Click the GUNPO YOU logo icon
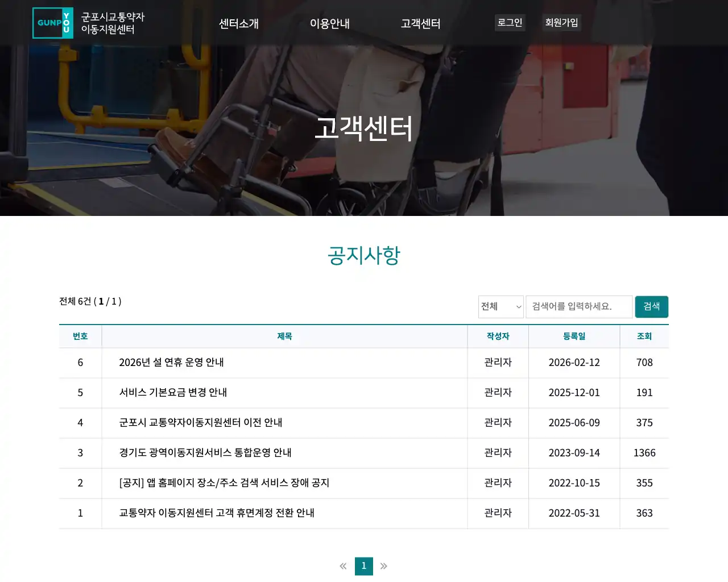728x582 pixels. 53,23
